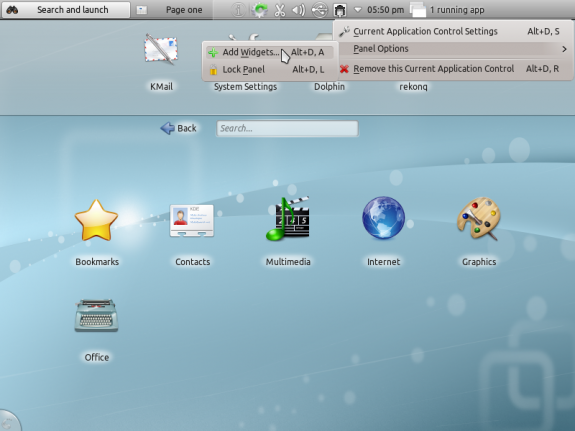Click the stacked windows running-app icon
This screenshot has width=575, height=431.
tap(418, 10)
